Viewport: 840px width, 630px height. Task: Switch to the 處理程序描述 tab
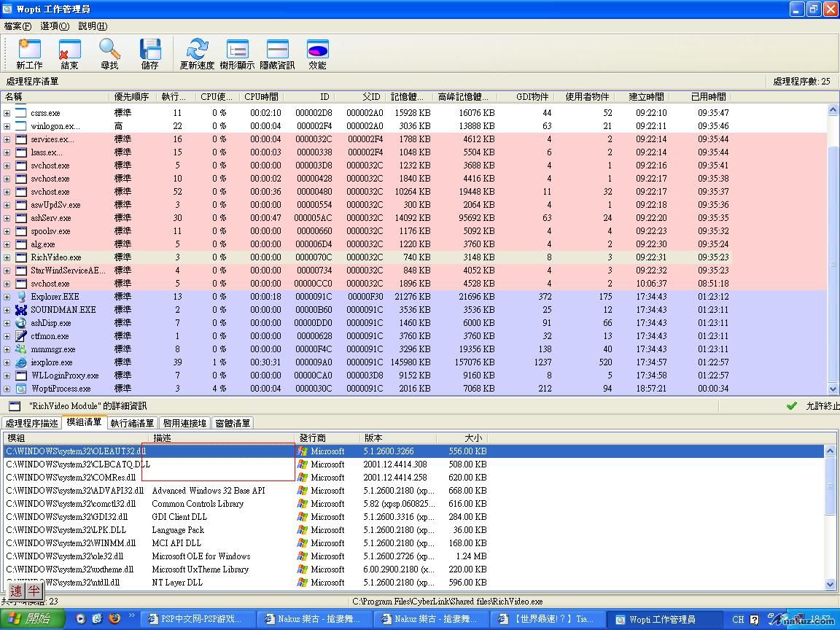tap(31, 423)
